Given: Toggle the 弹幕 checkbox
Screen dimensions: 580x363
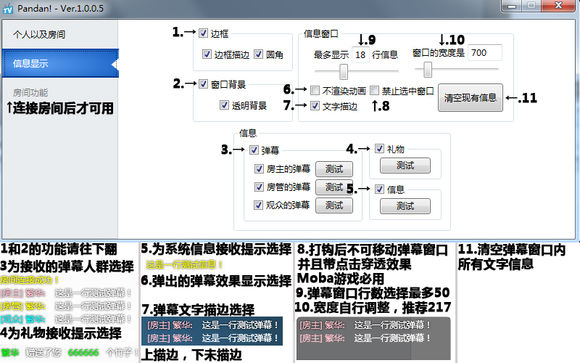Looking at the screenshot, I should tap(254, 150).
